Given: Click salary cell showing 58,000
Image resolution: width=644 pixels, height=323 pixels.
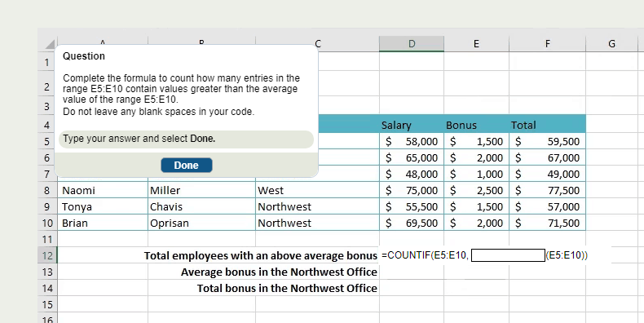Looking at the screenshot, I should (x=412, y=141).
